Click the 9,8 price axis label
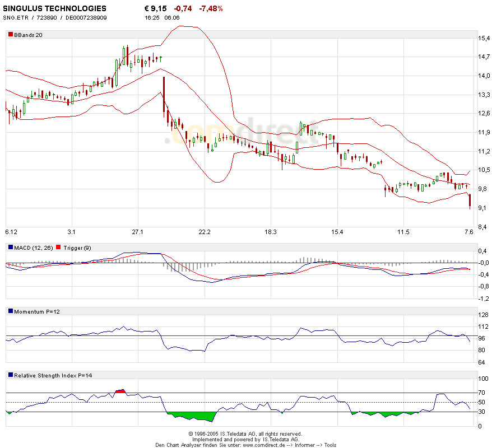 click(x=484, y=189)
